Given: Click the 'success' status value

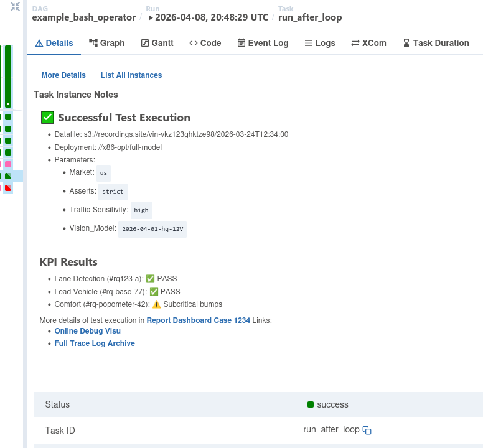Looking at the screenshot, I should (332, 404).
